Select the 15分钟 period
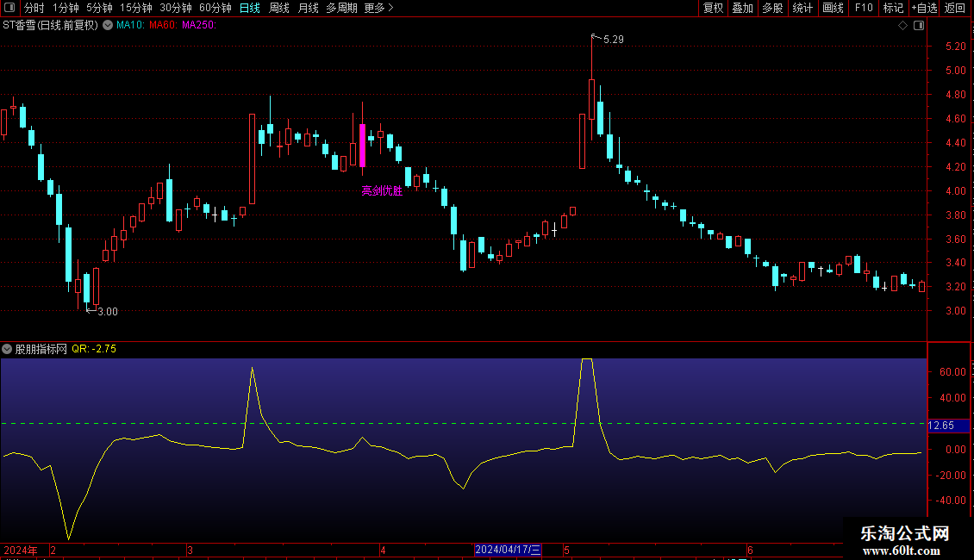This screenshot has height=560, width=974. click(x=136, y=8)
